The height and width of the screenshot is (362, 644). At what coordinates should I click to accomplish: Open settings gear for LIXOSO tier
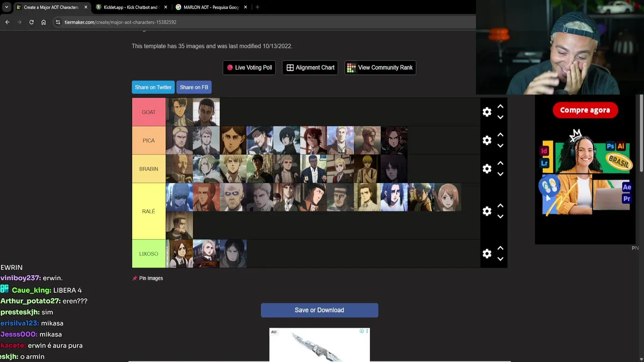pos(487,254)
